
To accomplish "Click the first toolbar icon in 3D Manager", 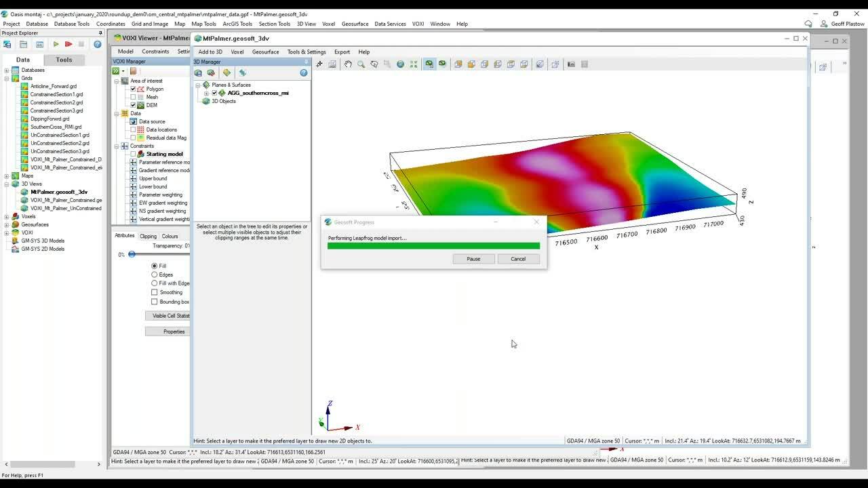I will pos(198,73).
